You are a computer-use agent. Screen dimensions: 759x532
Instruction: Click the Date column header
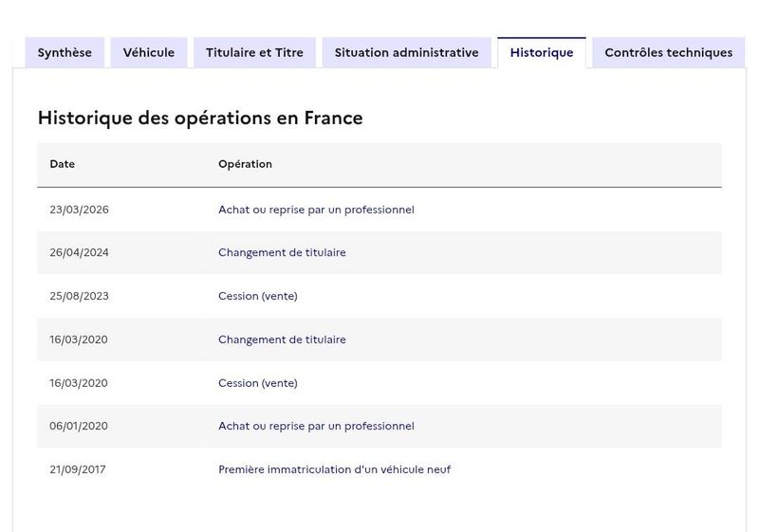(x=62, y=164)
